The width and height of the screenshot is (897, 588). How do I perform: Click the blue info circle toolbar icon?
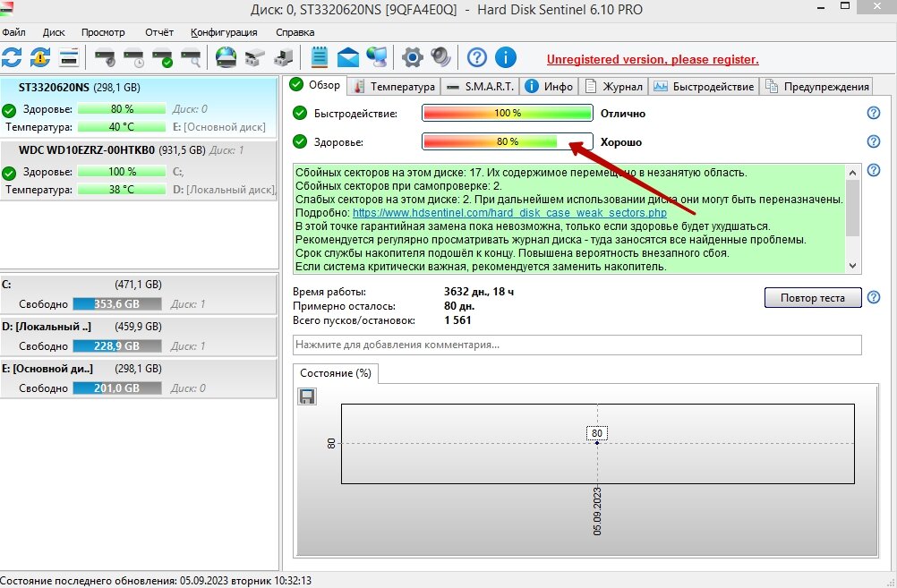click(506, 58)
